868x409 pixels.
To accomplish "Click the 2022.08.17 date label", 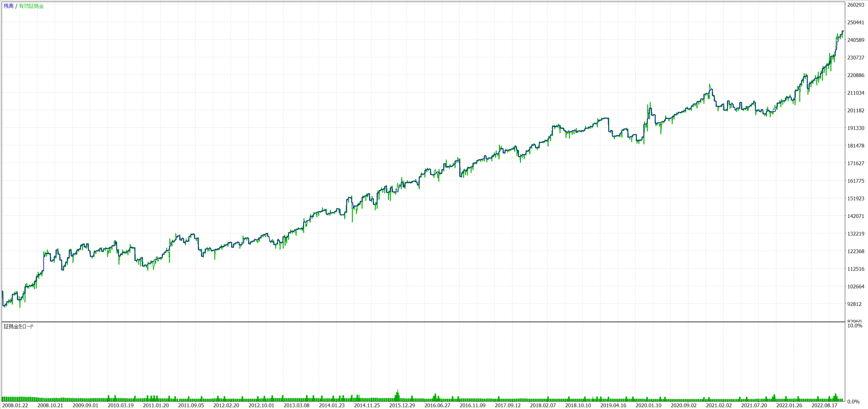I will pyautogui.click(x=824, y=405).
